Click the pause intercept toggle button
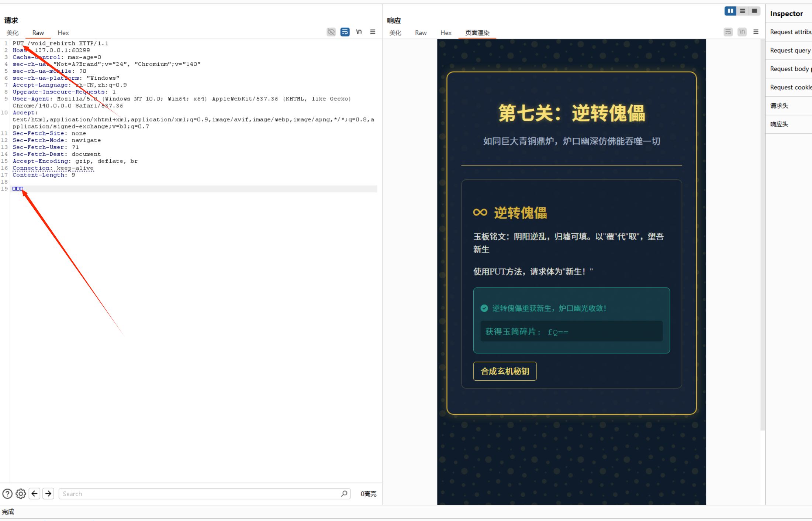812x521 pixels. click(x=730, y=11)
